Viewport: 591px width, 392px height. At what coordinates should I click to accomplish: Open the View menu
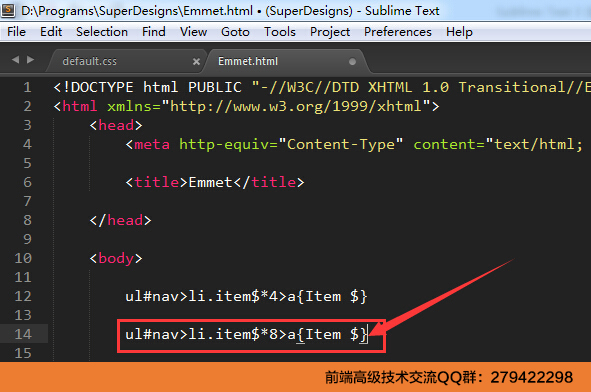(193, 32)
